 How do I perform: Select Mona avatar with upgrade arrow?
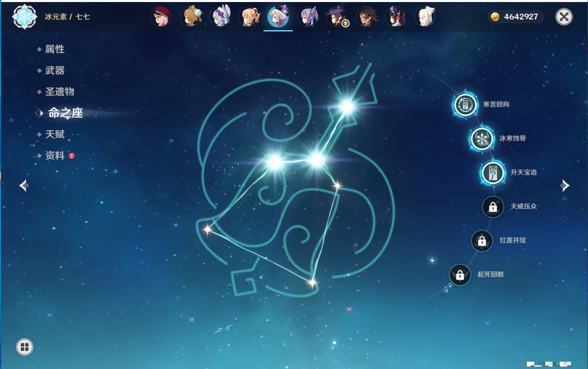(338, 17)
